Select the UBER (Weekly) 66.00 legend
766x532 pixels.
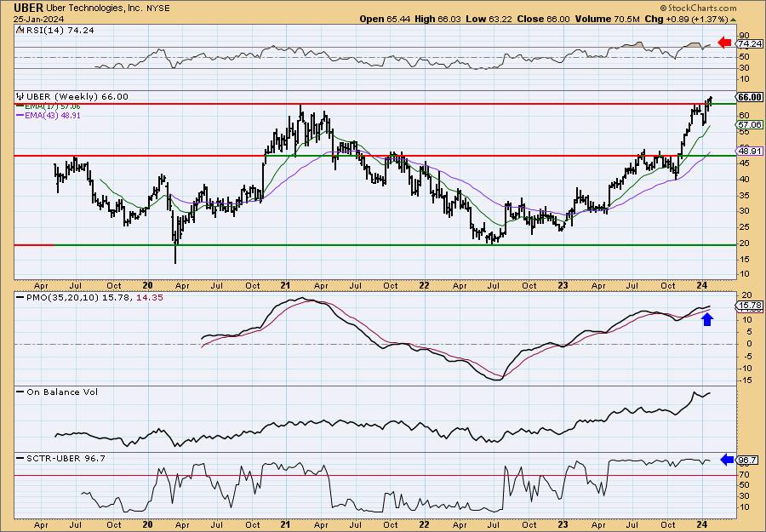click(x=77, y=97)
